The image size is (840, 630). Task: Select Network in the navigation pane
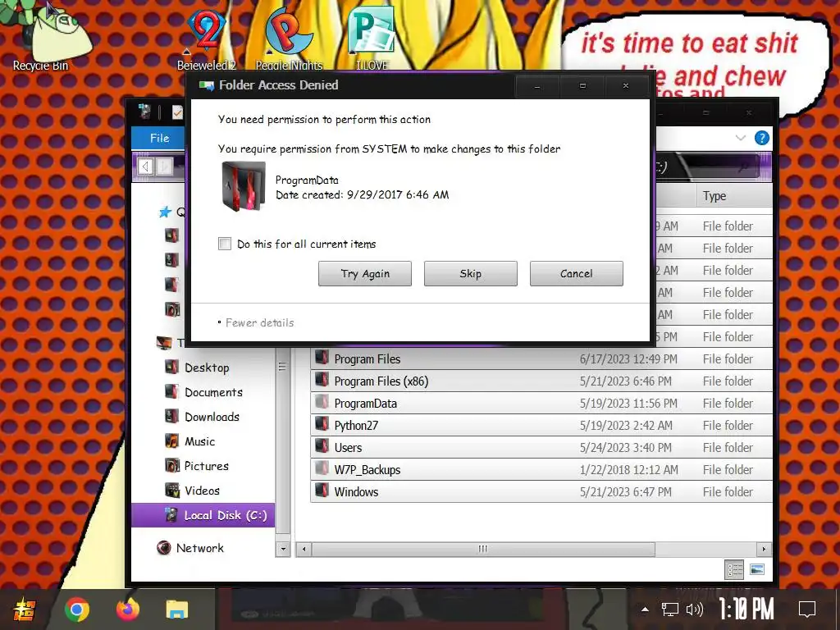click(200, 548)
